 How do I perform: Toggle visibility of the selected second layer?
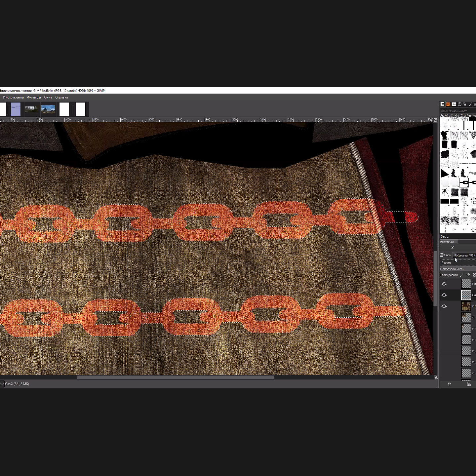pyautogui.click(x=444, y=295)
